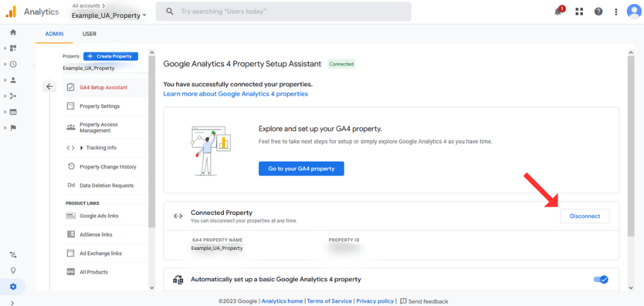Open the Analytics home footer link
The height and width of the screenshot is (306, 644).
[x=282, y=301]
